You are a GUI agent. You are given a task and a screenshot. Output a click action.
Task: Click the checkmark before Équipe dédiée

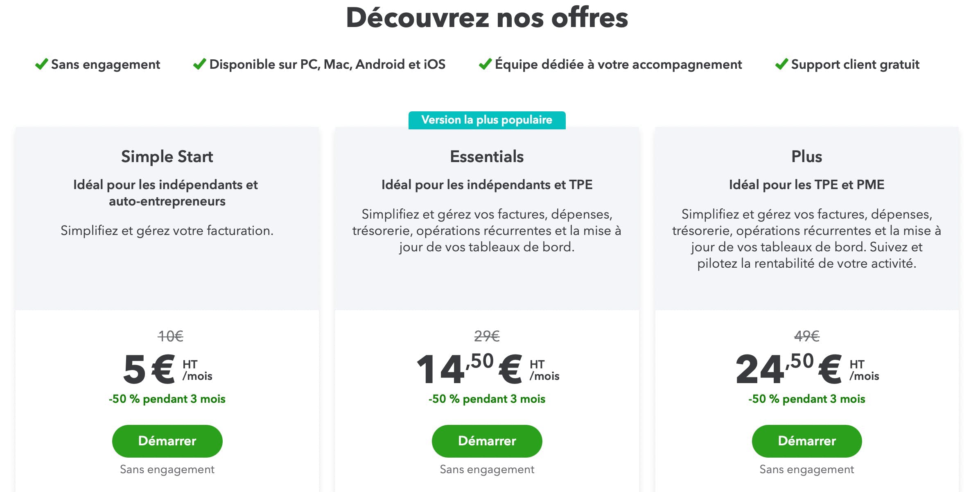485,64
